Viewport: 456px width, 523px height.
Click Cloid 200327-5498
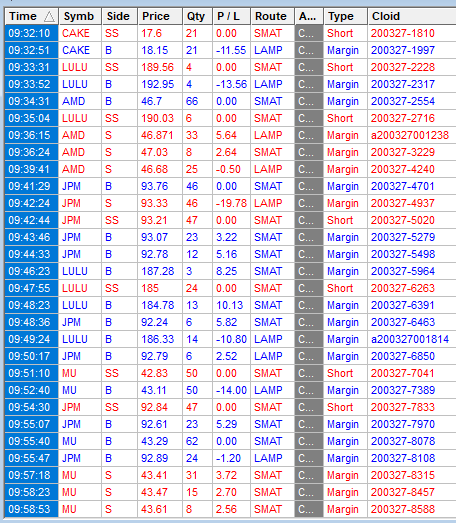click(x=403, y=254)
